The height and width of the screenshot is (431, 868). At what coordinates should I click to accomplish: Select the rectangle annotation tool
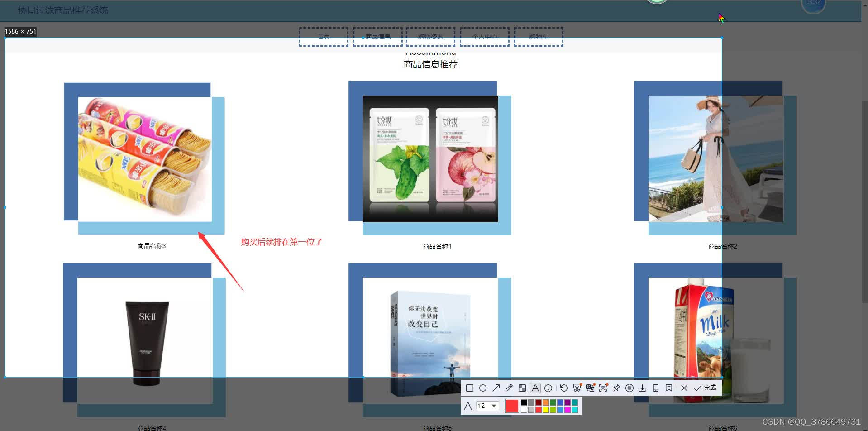(x=470, y=388)
